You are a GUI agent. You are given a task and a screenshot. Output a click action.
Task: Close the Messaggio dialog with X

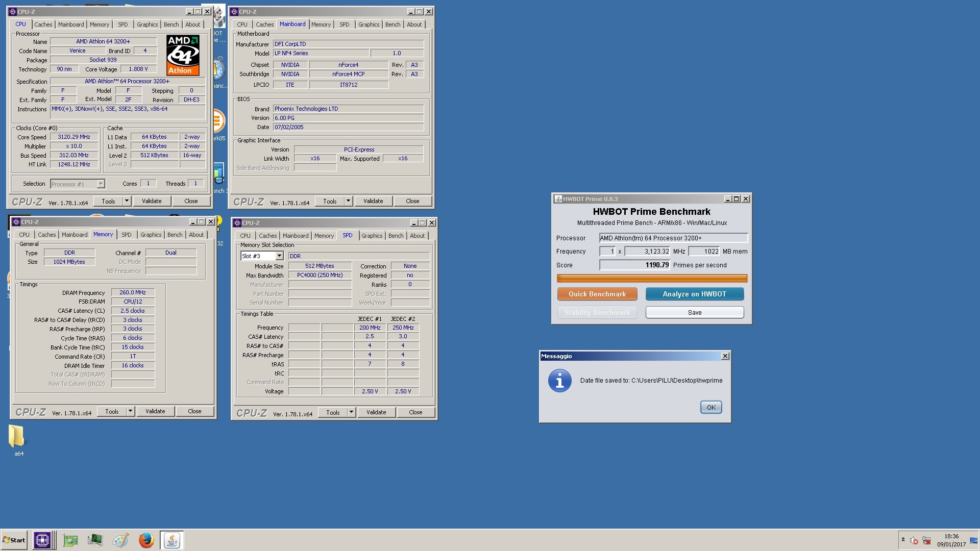[x=725, y=356]
